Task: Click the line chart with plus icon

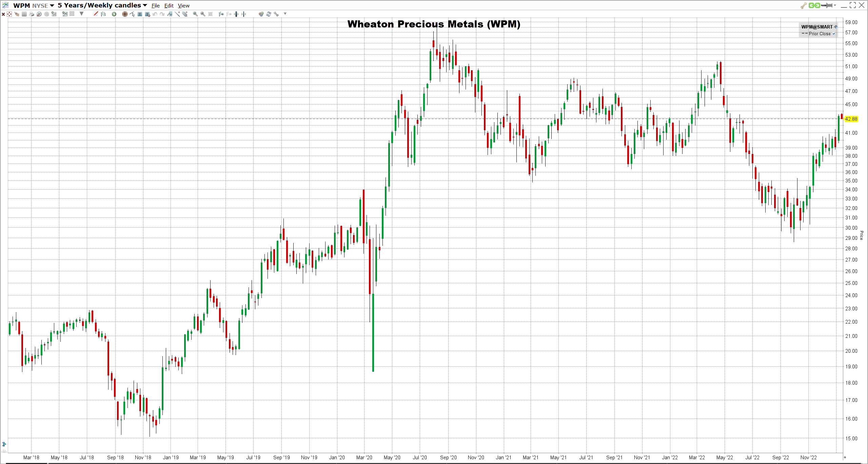Action: point(65,14)
